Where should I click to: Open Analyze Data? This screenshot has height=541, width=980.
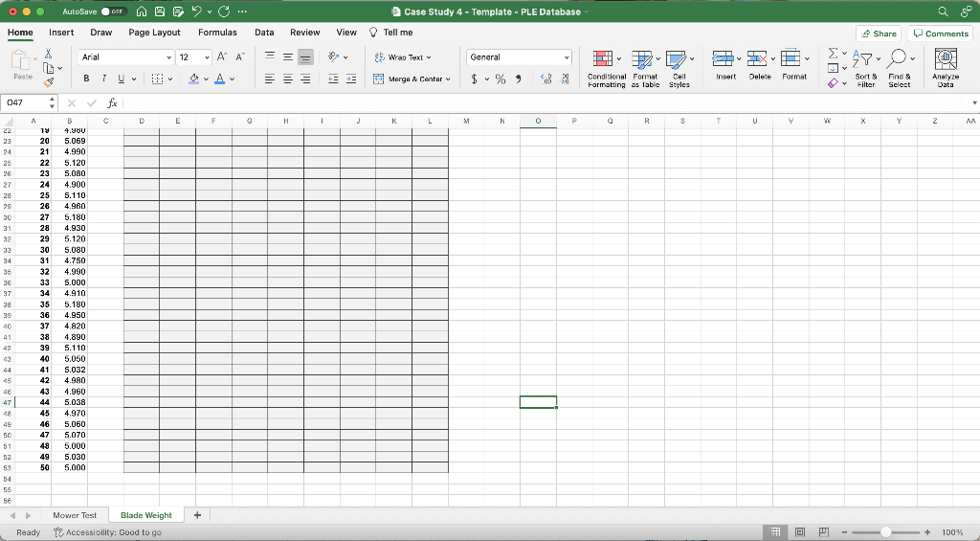pyautogui.click(x=945, y=68)
